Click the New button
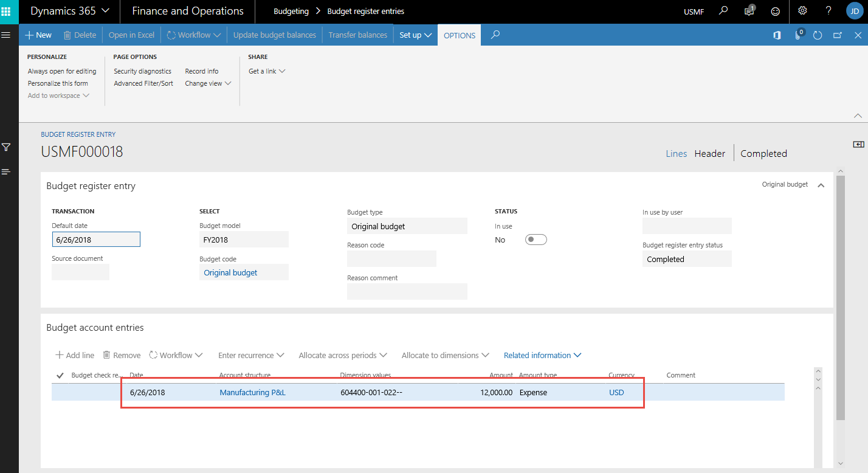The width and height of the screenshot is (868, 473). tap(38, 35)
